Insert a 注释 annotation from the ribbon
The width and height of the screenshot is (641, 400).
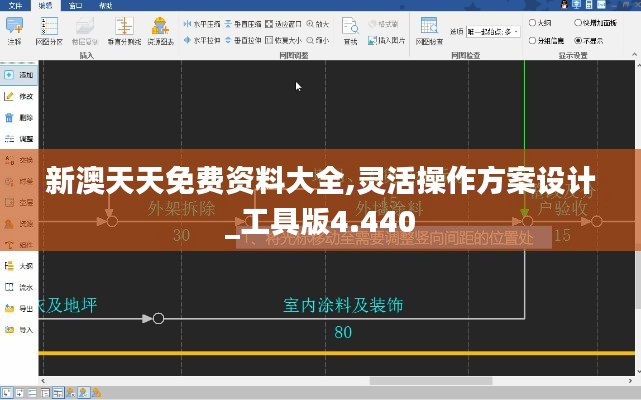click(x=14, y=31)
